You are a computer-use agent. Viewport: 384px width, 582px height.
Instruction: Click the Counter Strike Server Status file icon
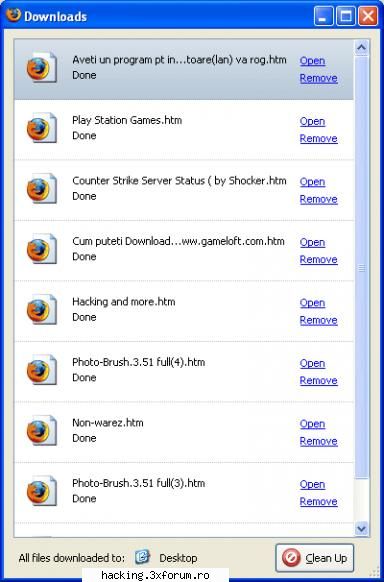click(x=42, y=188)
